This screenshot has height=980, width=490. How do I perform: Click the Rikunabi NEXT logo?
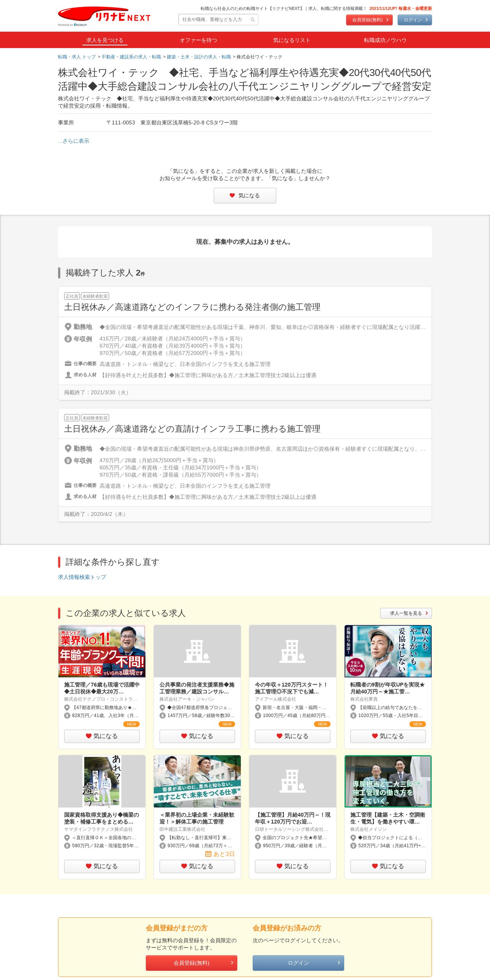(104, 16)
